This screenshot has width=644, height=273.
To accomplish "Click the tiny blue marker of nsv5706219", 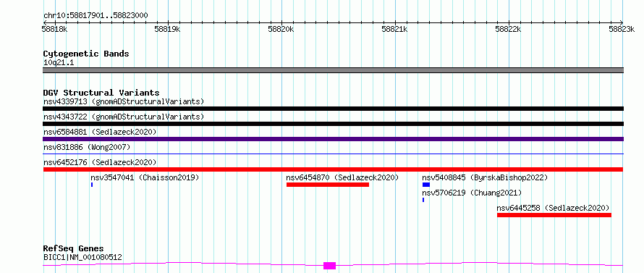I will pyautogui.click(x=423, y=200).
